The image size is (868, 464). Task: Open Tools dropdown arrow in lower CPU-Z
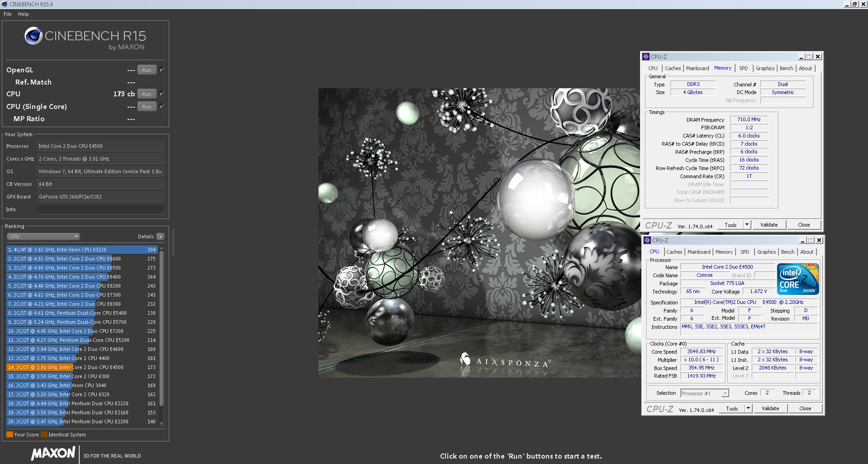coord(748,408)
